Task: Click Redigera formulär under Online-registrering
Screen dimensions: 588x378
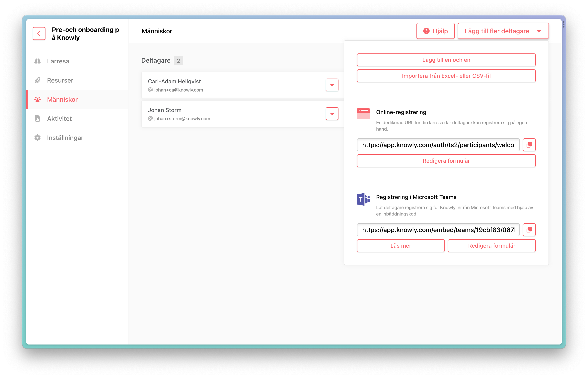Action: tap(446, 161)
